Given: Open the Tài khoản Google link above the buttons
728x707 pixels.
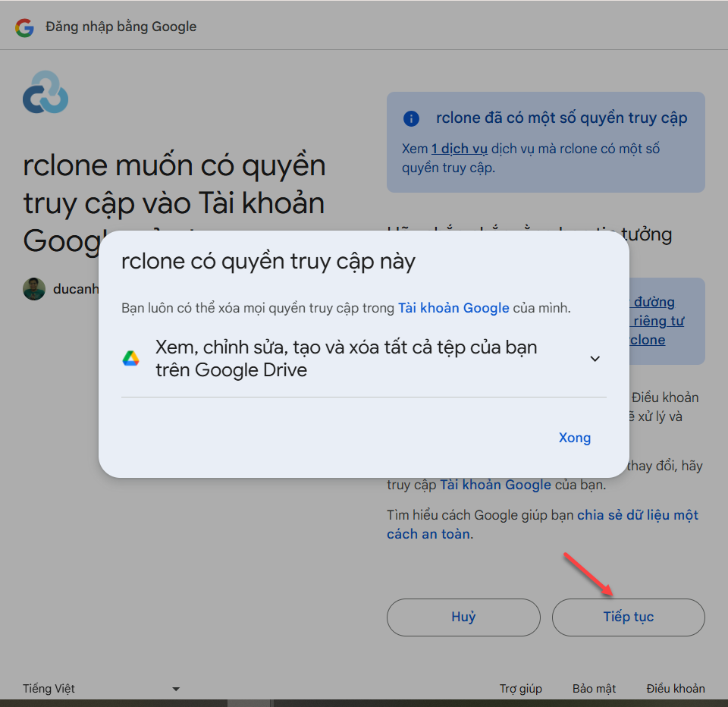Looking at the screenshot, I should pos(495,485).
